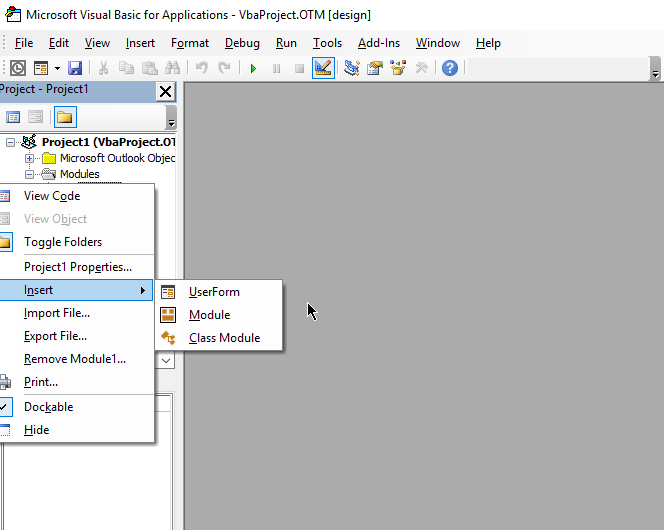Screen dimensions: 664x530
Task: Click the Cut scissors icon
Action: (103, 68)
